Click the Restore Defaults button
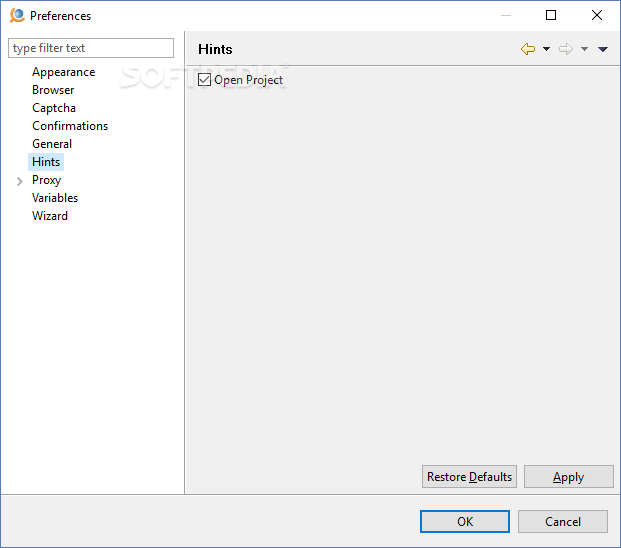 pos(469,477)
